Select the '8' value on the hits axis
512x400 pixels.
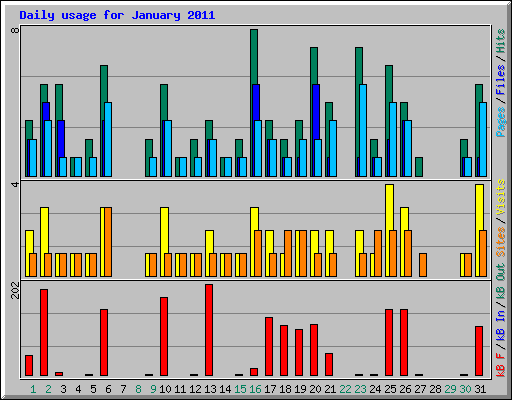[x=15, y=30]
